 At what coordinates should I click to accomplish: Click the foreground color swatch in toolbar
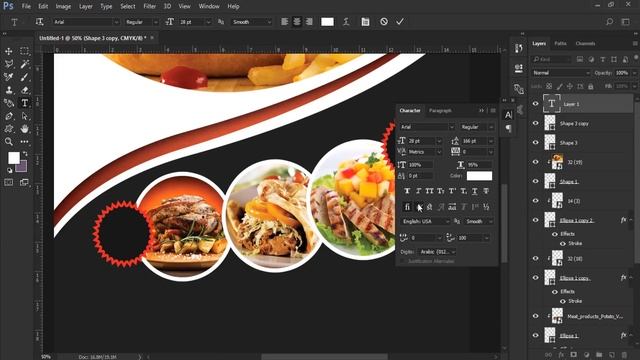pyautogui.click(x=13, y=158)
